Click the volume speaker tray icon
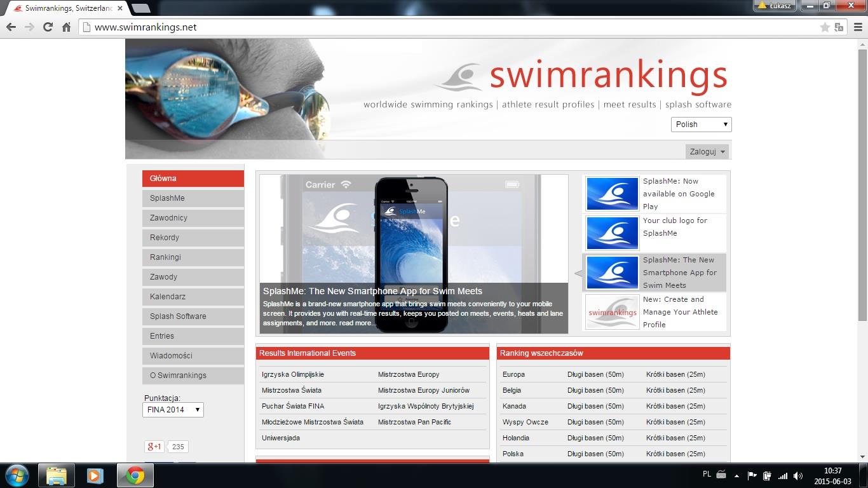The width and height of the screenshot is (868, 488). click(x=797, y=475)
